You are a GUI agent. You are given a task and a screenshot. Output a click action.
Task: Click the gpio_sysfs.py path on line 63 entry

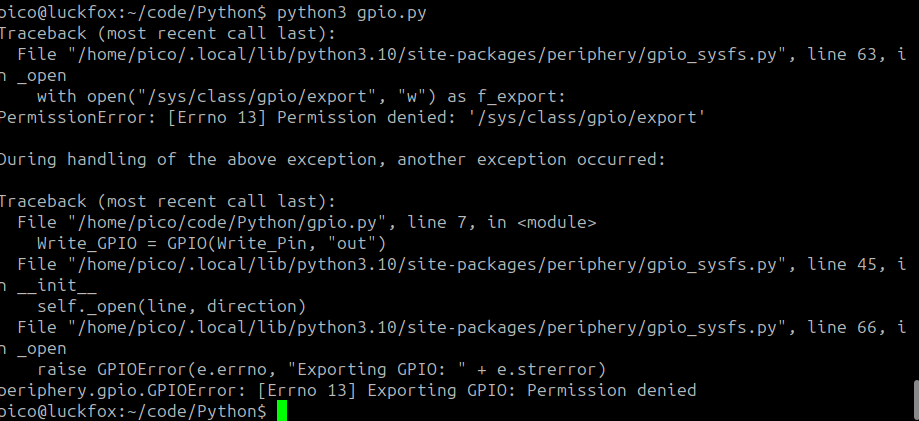[x=427, y=55]
